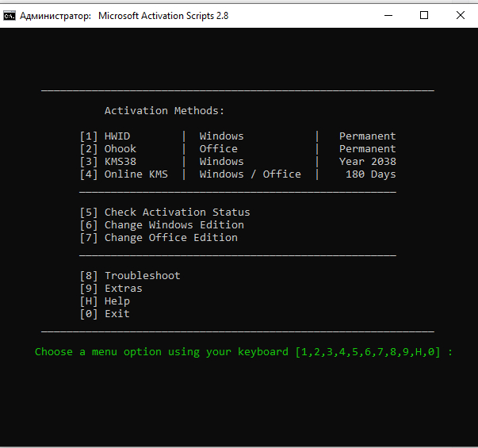Click the console icon in the title bar
478x448 pixels.
(x=8, y=15)
